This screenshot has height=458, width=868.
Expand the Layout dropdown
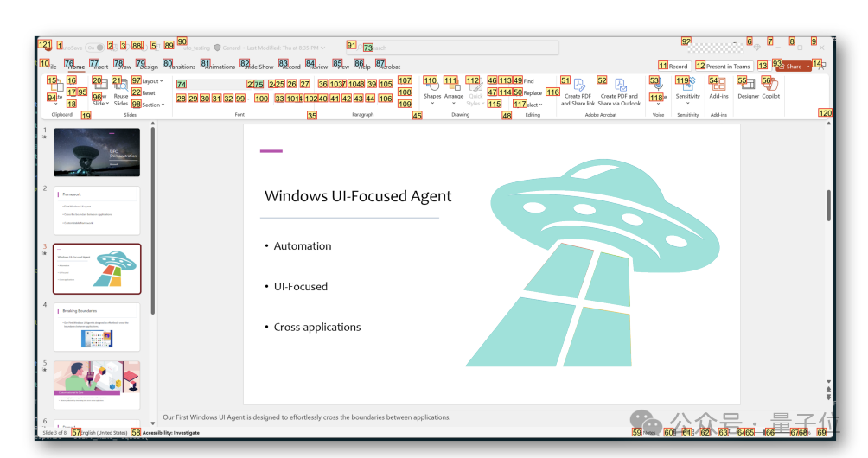pyautogui.click(x=150, y=81)
